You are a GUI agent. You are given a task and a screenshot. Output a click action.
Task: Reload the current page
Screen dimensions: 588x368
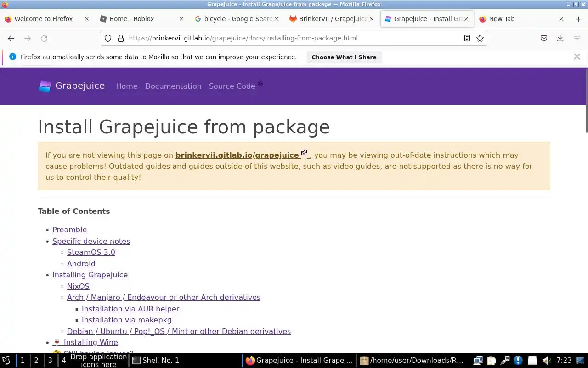tap(44, 39)
